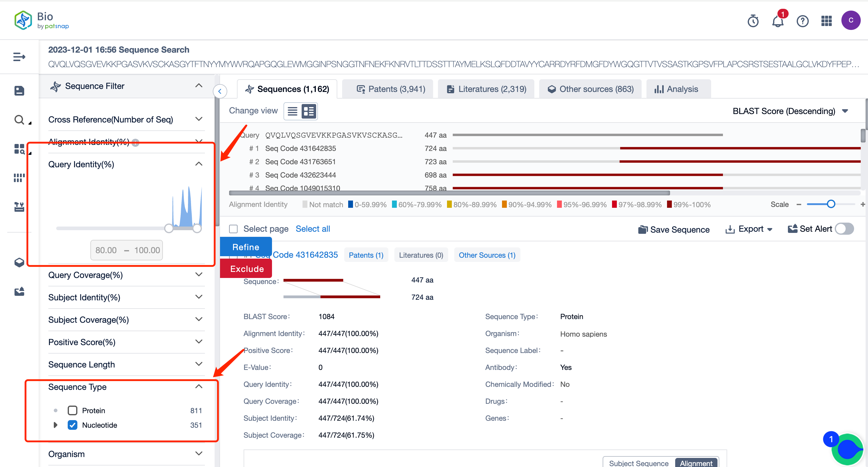Click the Refine button
The image size is (868, 467).
(246, 246)
